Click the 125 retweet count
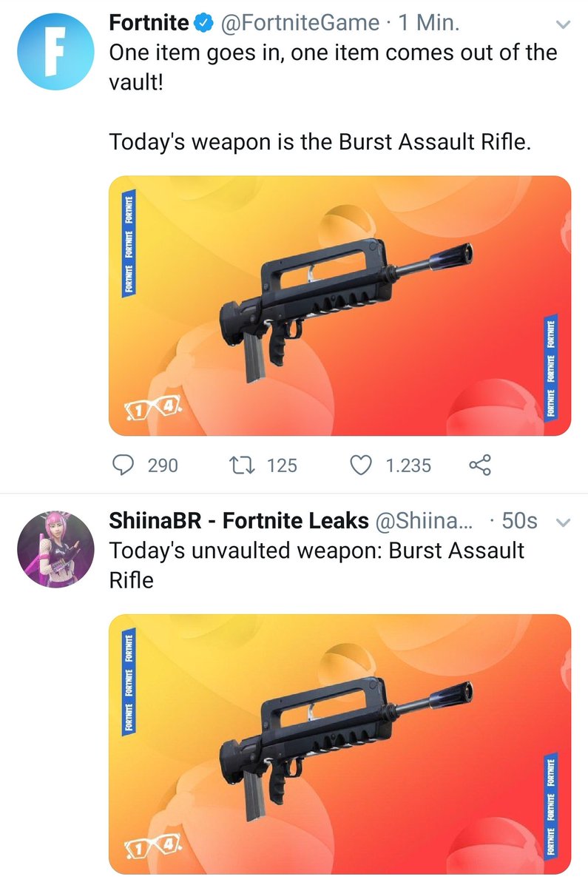 pyautogui.click(x=282, y=465)
